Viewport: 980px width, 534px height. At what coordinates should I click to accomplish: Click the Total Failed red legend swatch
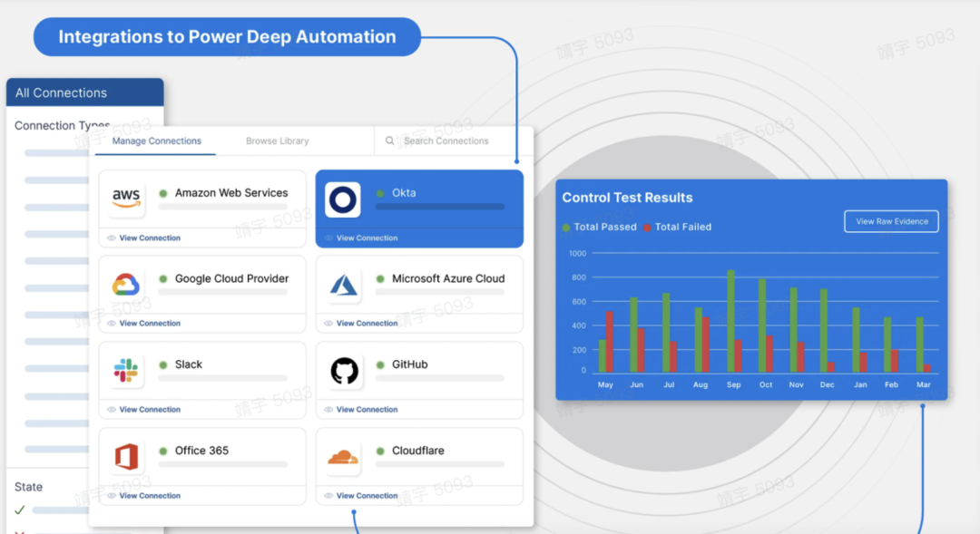point(648,228)
